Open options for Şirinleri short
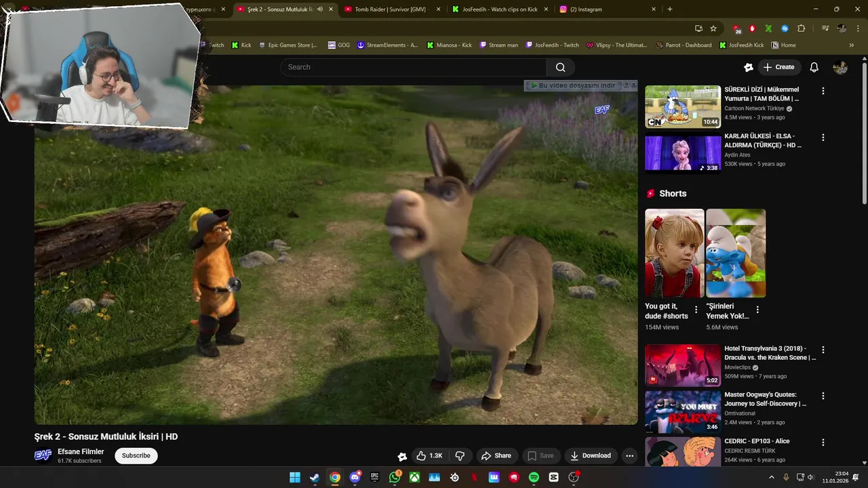868x488 pixels. click(x=757, y=310)
